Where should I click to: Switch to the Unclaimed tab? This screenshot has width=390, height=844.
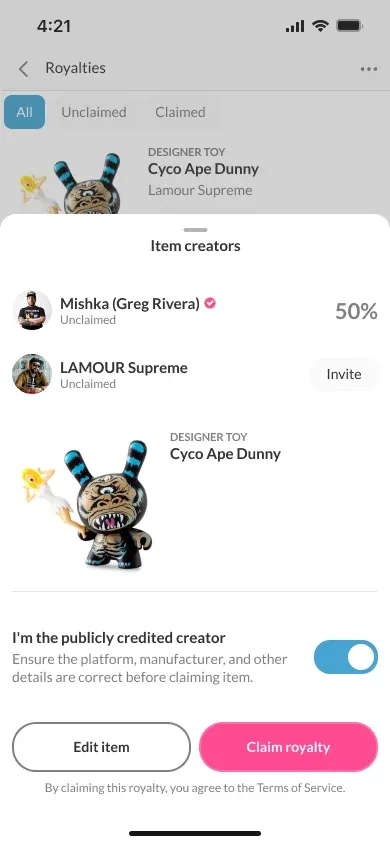94,112
